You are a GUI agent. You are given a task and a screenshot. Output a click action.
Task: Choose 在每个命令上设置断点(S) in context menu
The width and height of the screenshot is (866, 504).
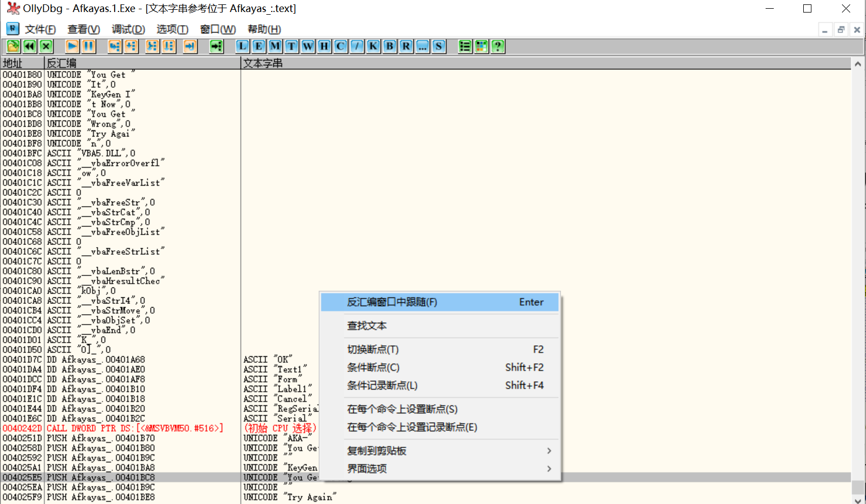point(440,409)
